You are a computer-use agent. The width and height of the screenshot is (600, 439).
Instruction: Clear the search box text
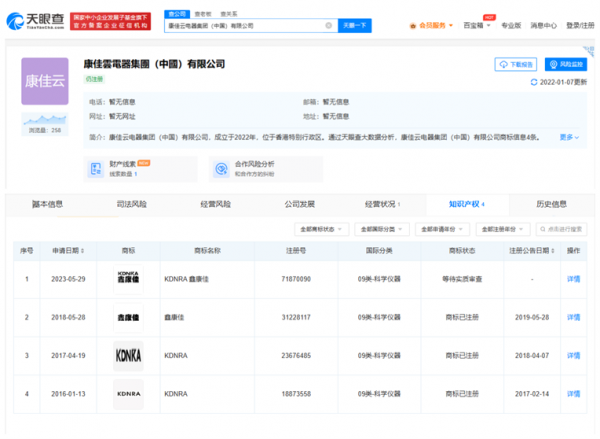tap(328, 26)
